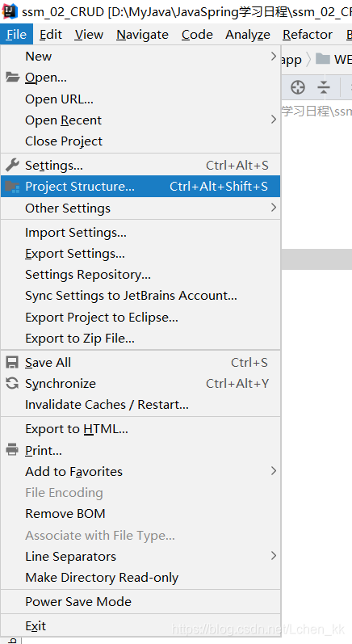
Task: Expand the Open Recent submenu
Action: pyautogui.click(x=140, y=120)
